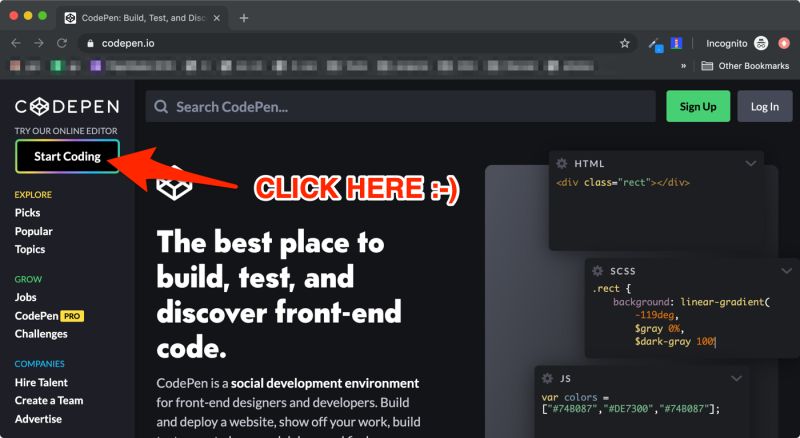Click the blue extension icon beside it
800x438 pixels.
pyautogui.click(x=677, y=43)
